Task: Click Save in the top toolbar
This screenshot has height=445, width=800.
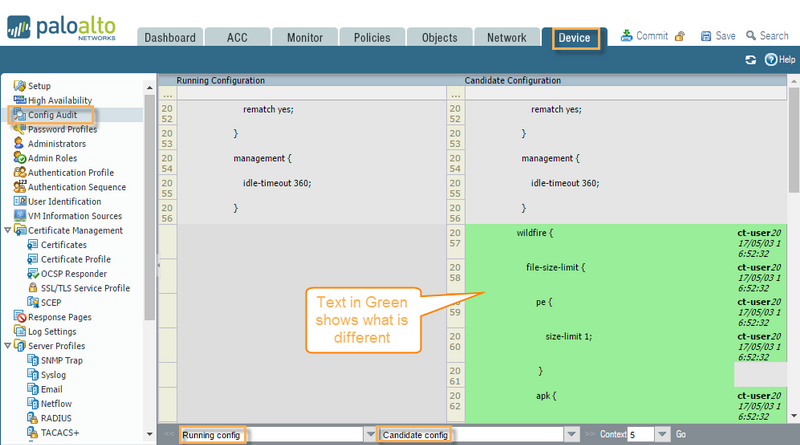Action: tap(718, 36)
